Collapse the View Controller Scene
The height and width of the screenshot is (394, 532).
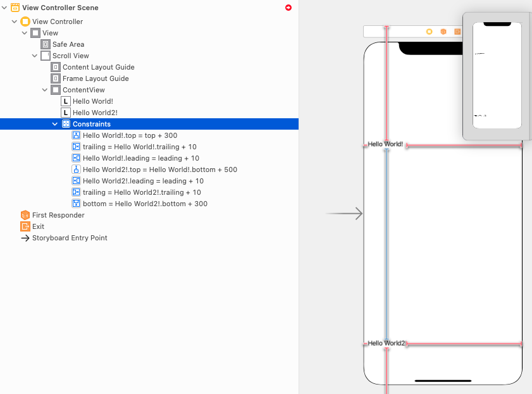(x=4, y=8)
